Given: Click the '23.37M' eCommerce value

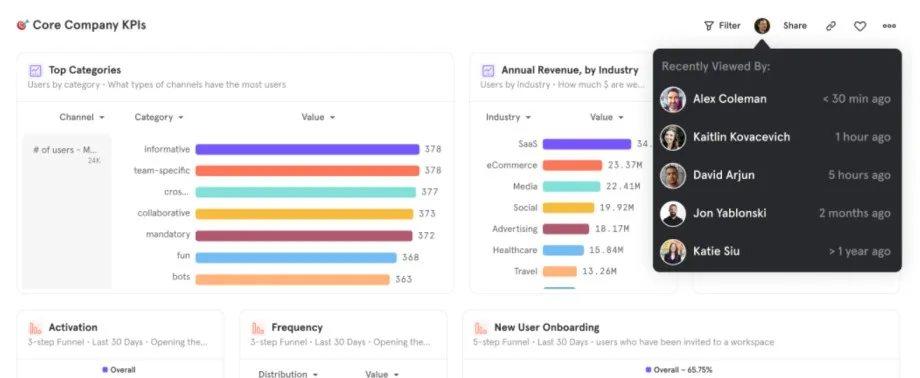Looking at the screenshot, I should click(x=625, y=166).
